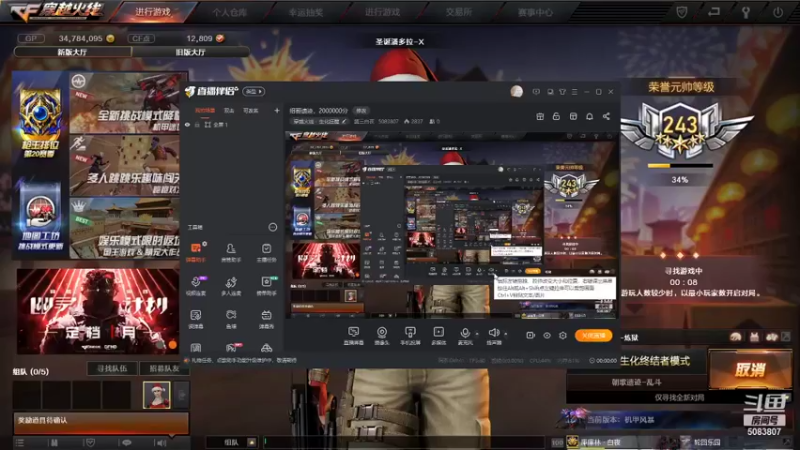Click the return arrow icon in game top bar
The height and width of the screenshot is (450, 800).
tap(714, 12)
